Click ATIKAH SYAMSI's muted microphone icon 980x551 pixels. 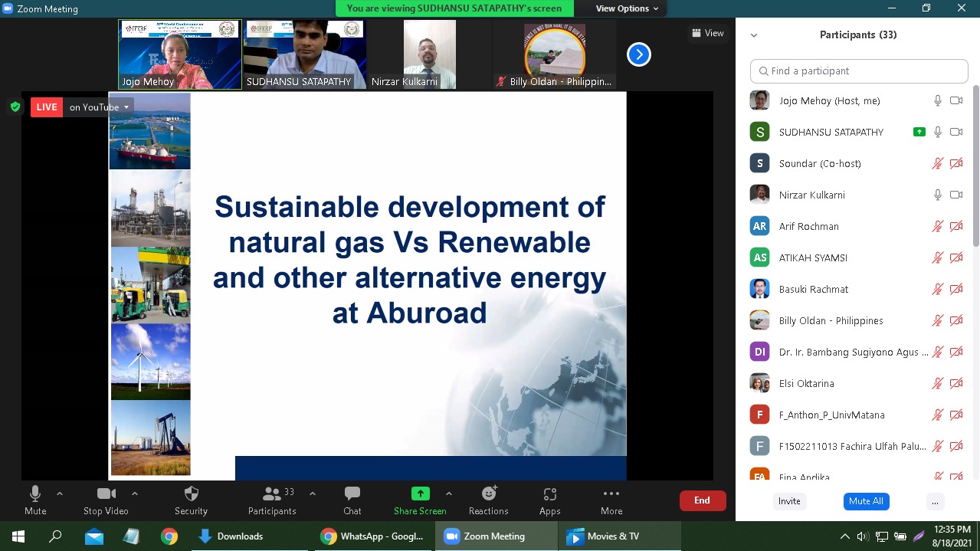[937, 257]
